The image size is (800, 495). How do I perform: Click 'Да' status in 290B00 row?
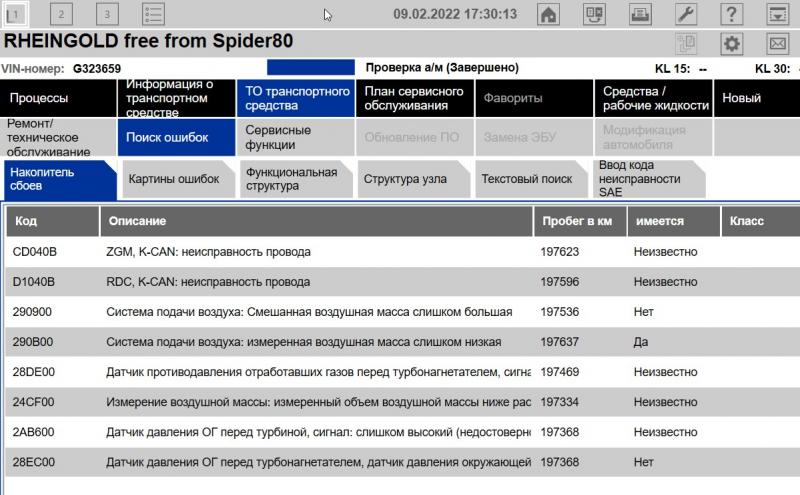[641, 342]
